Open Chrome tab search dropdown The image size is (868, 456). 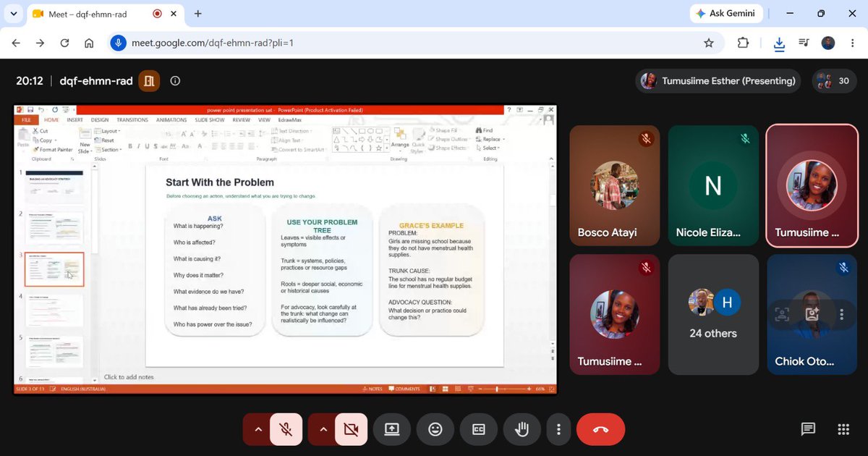pos(13,14)
